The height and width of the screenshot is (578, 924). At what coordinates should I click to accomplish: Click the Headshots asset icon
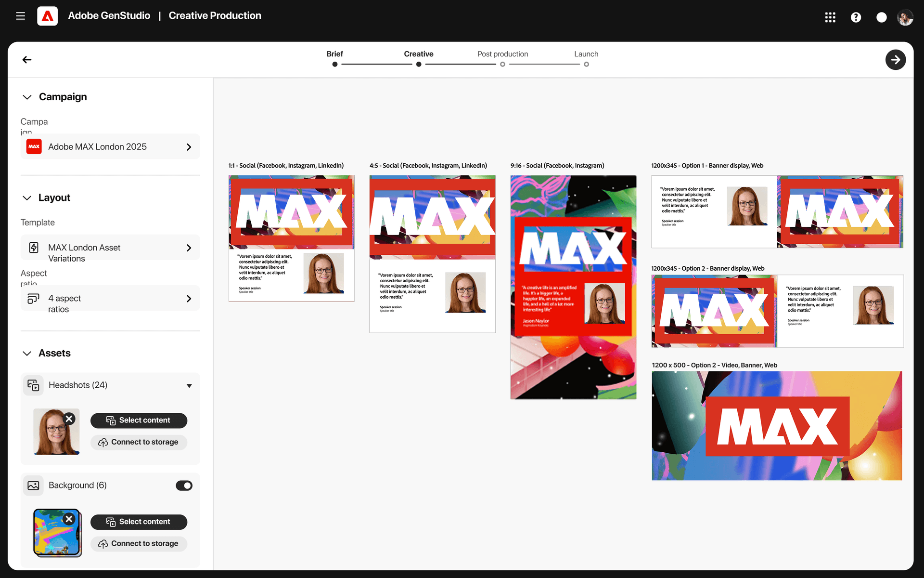tap(33, 385)
